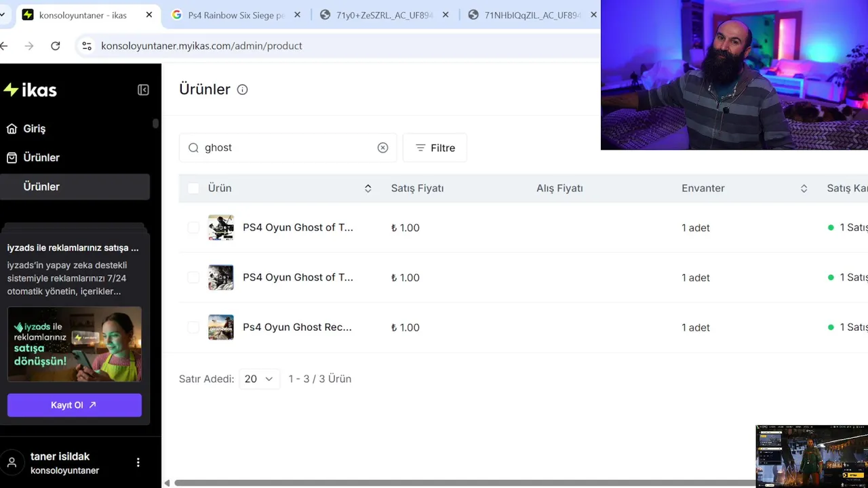Viewport: 868px width, 488px height.
Task: Click the ikas logo
Action: (30, 90)
